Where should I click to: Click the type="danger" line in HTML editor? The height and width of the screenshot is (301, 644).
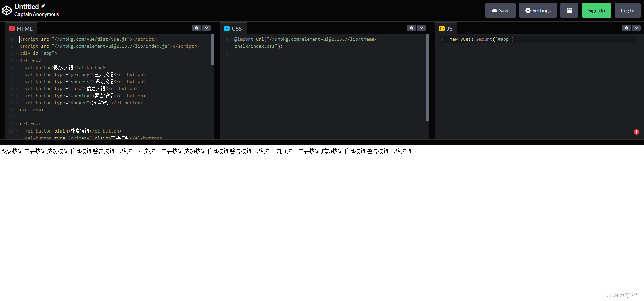[84, 103]
